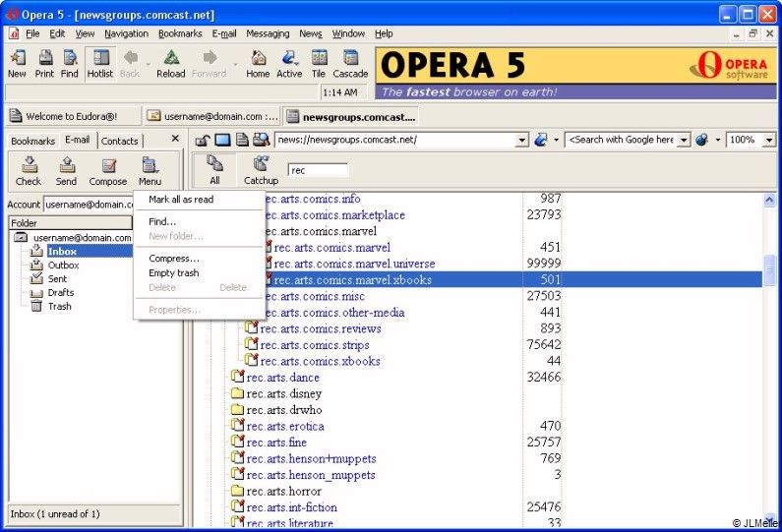Screen dimensions: 782x532
Task: Close the Hotlist panel with X
Action: [x=175, y=139]
